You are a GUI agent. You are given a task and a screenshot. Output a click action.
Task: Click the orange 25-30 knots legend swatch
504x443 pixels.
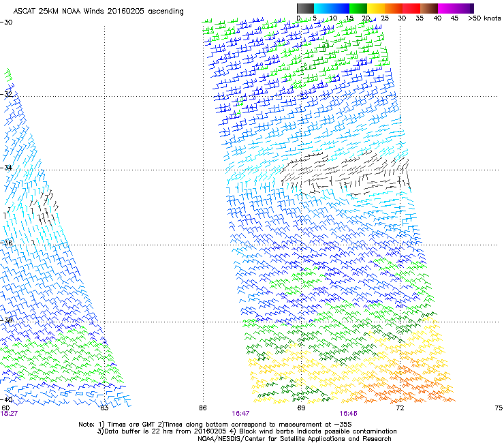point(394,8)
